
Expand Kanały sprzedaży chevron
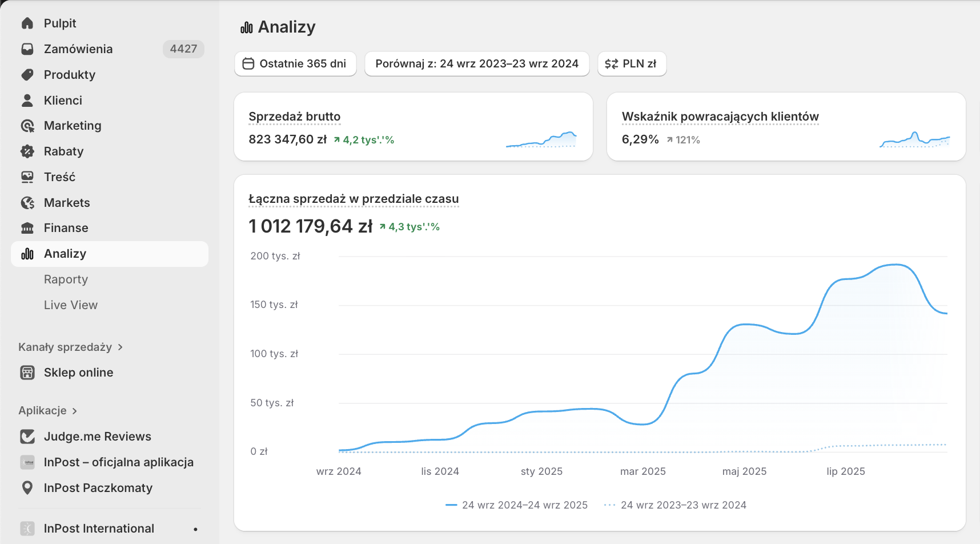tap(121, 347)
